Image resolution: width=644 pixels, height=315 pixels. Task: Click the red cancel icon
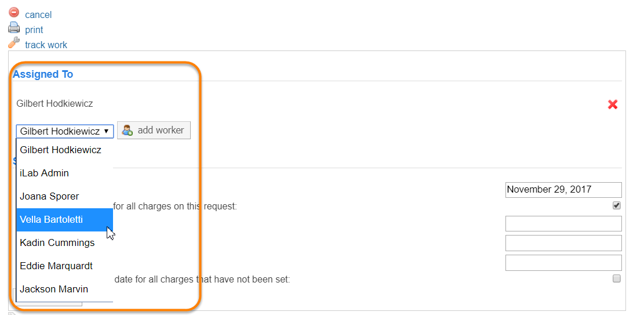click(14, 12)
